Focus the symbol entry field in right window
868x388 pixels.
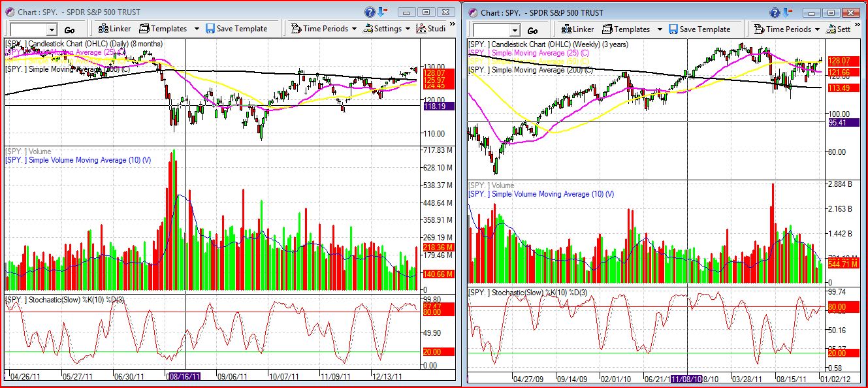pyautogui.click(x=490, y=30)
